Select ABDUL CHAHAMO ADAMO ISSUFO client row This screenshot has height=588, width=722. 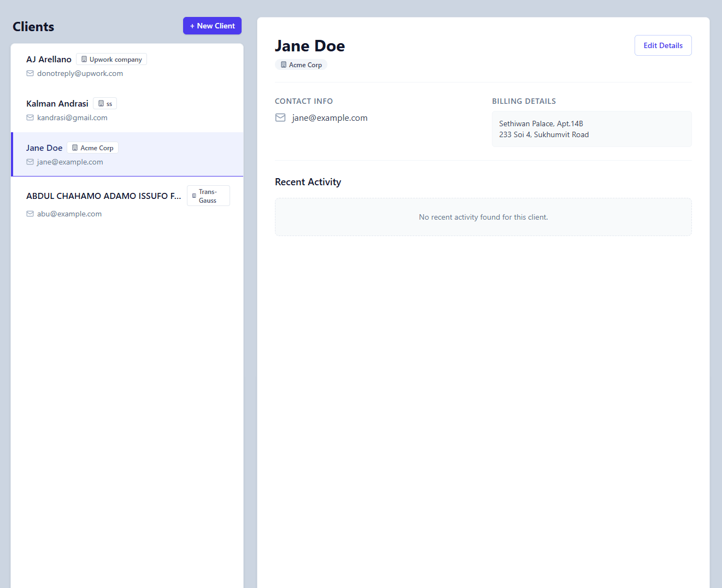point(127,203)
